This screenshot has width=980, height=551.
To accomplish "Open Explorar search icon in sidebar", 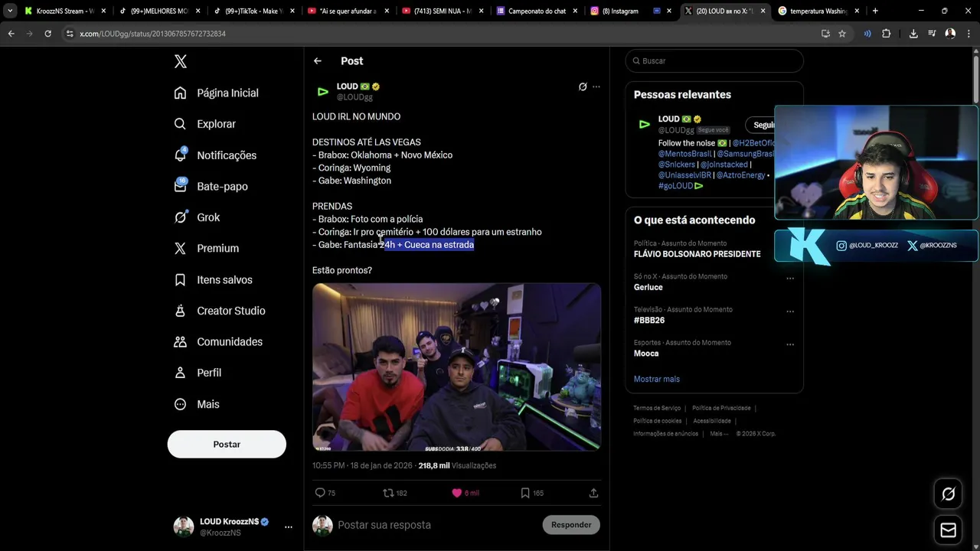I will pos(180,124).
